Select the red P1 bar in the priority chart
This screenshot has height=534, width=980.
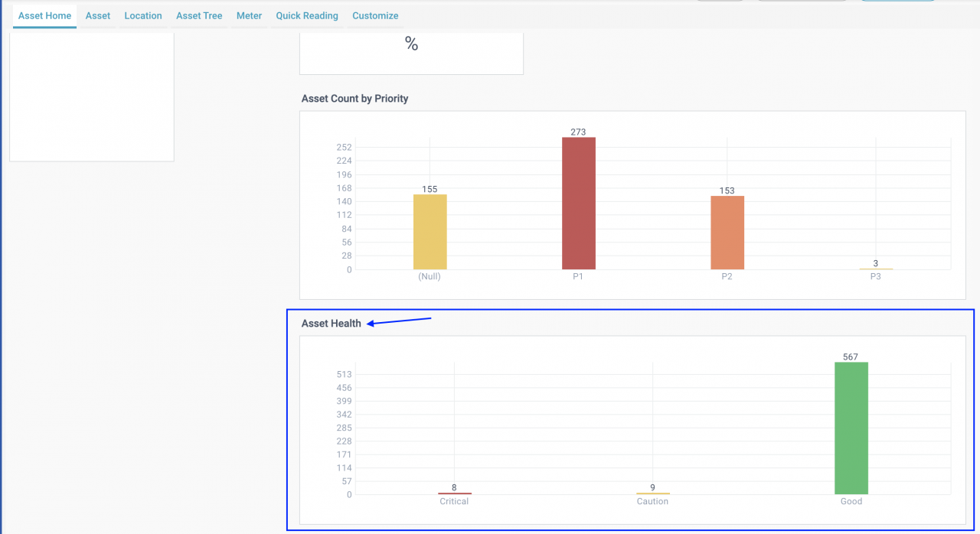578,204
